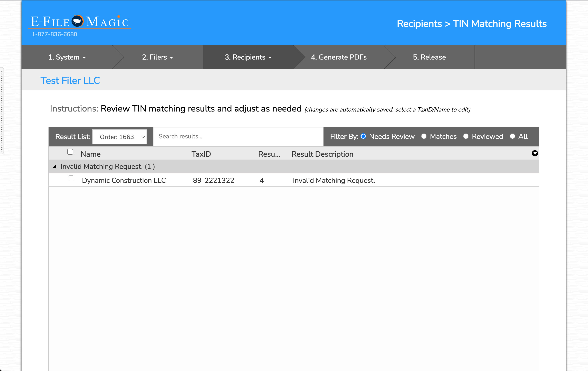Screen dimensions: 588x371
Task: Select the Matches filter option
Action: coord(424,137)
